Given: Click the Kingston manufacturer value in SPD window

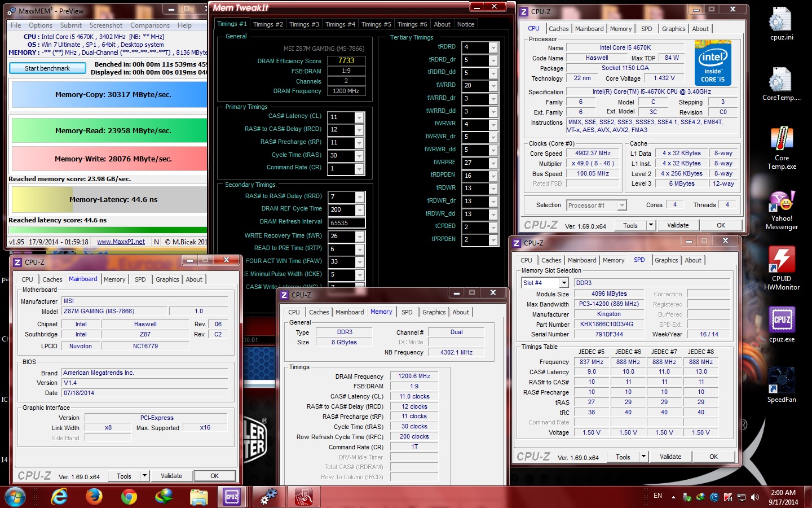Looking at the screenshot, I should pyautogui.click(x=609, y=314).
